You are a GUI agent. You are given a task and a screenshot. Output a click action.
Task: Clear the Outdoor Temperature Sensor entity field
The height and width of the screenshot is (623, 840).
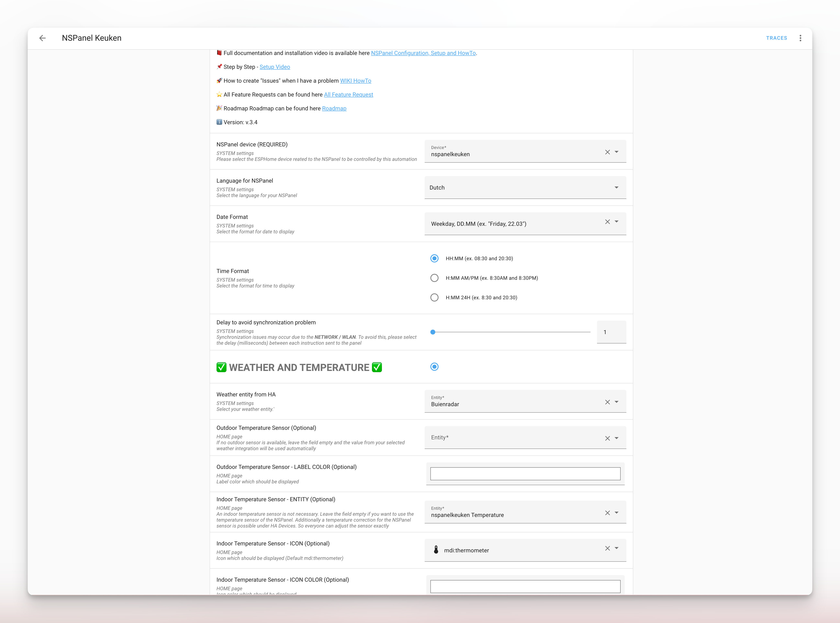[607, 438]
